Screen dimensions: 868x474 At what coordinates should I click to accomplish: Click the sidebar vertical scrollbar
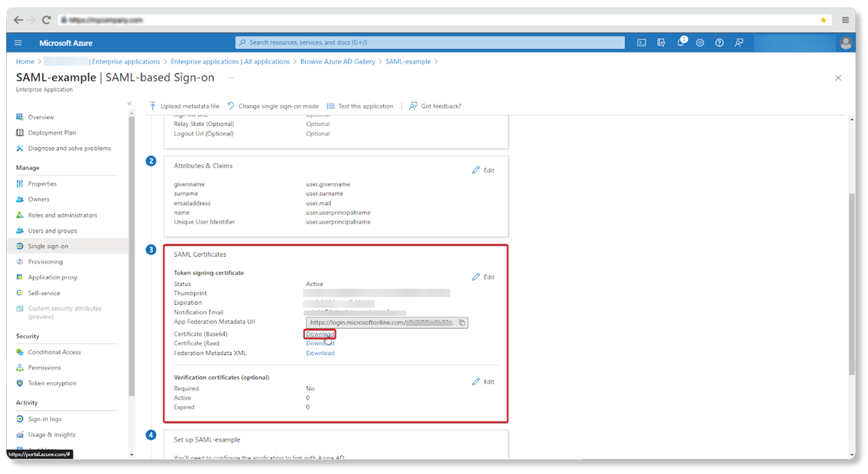coord(132,255)
